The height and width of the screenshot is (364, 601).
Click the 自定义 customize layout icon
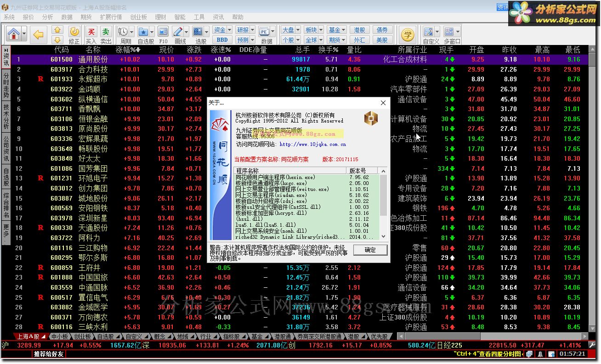428,32
